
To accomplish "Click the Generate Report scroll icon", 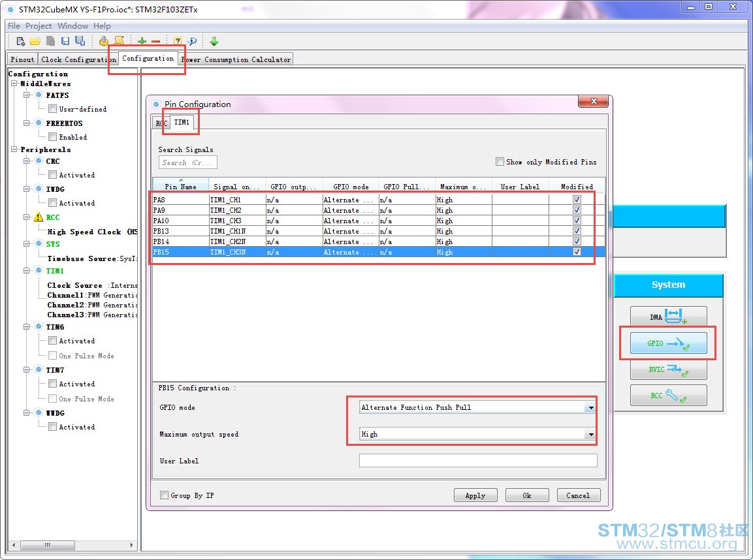I will click(119, 40).
